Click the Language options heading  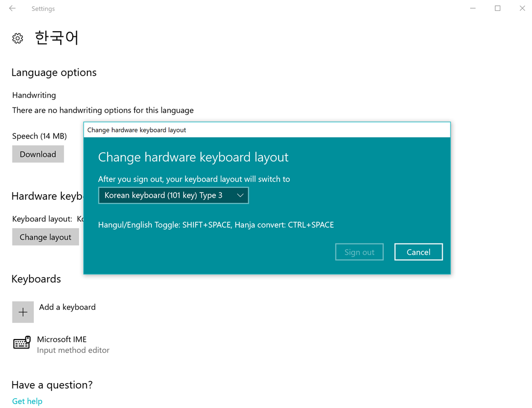pos(54,73)
